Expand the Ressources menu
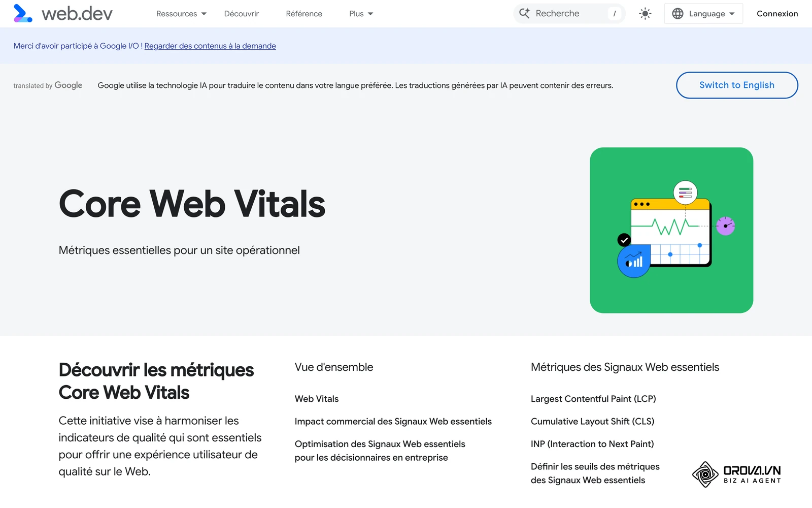The width and height of the screenshot is (812, 508). (181, 14)
